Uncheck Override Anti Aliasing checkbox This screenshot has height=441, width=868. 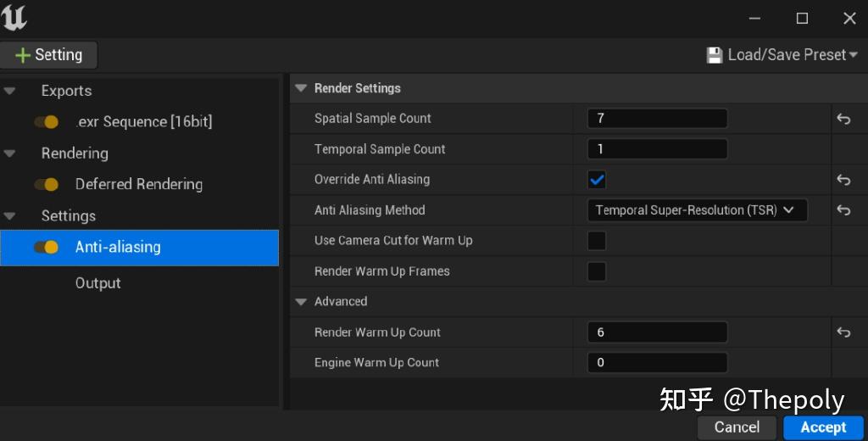pyautogui.click(x=597, y=180)
